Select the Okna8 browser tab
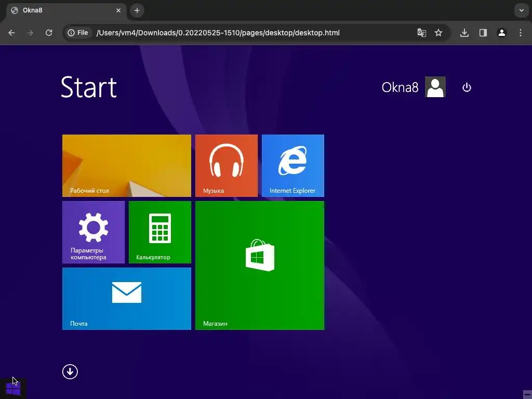The image size is (532, 399). pyautogui.click(x=66, y=10)
